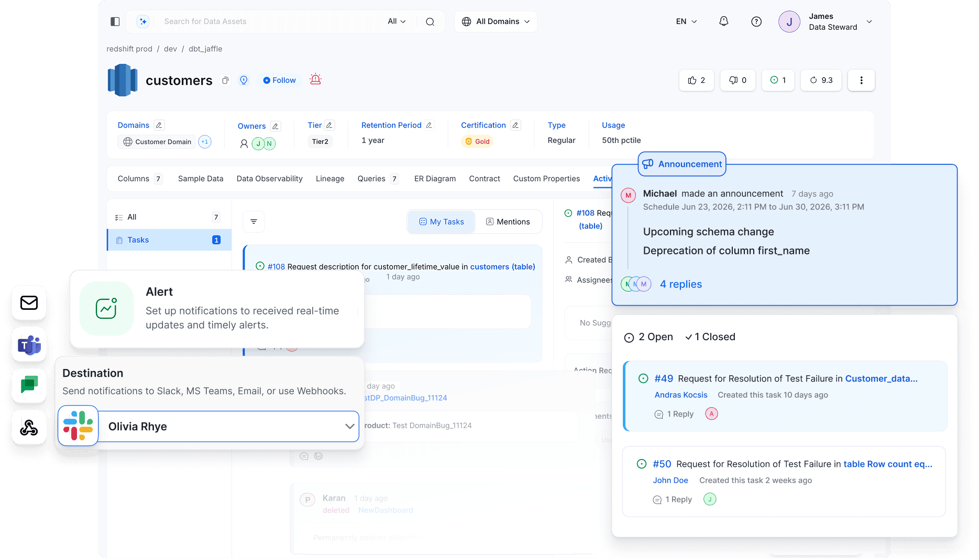Open the Sample Data tab
Screen dimensions: 979x560
click(x=201, y=179)
